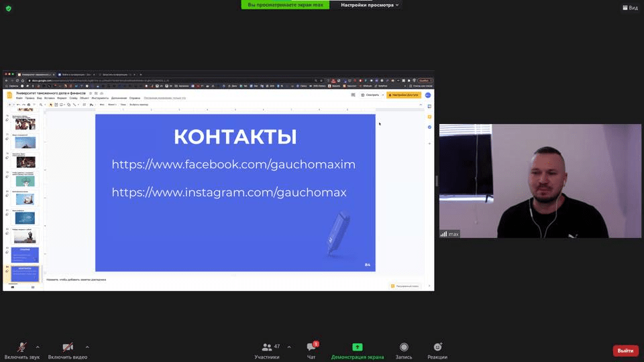Click the add new slide plus button
This screenshot has width=644, height=362.
pos(9,105)
